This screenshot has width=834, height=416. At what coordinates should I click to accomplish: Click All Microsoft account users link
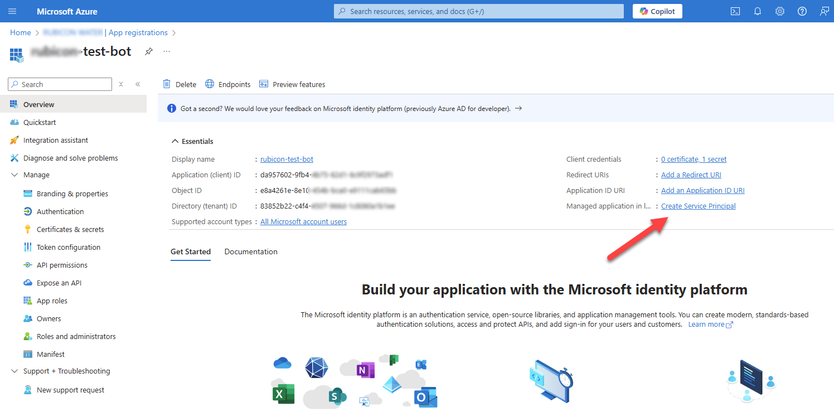(304, 222)
